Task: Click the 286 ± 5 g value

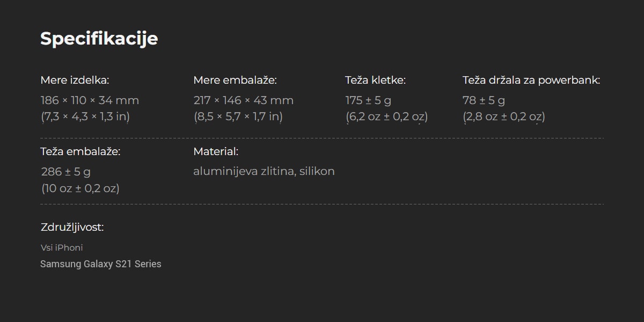Action: (x=65, y=172)
